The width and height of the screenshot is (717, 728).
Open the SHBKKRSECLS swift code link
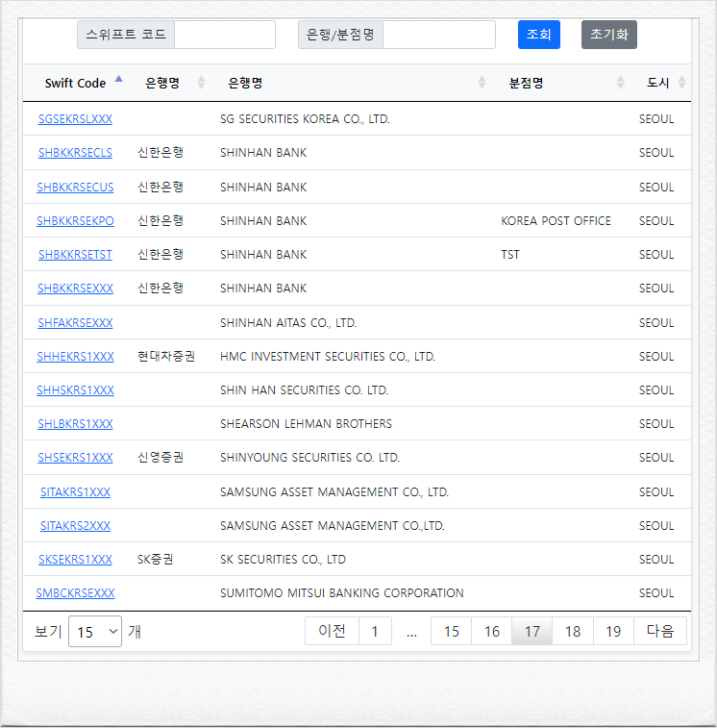point(75,153)
